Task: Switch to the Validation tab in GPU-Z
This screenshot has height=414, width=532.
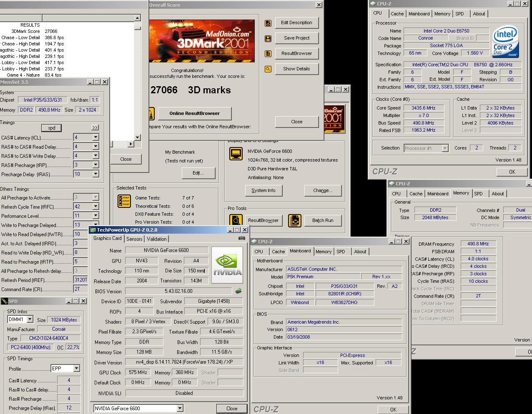Action: 157,239
